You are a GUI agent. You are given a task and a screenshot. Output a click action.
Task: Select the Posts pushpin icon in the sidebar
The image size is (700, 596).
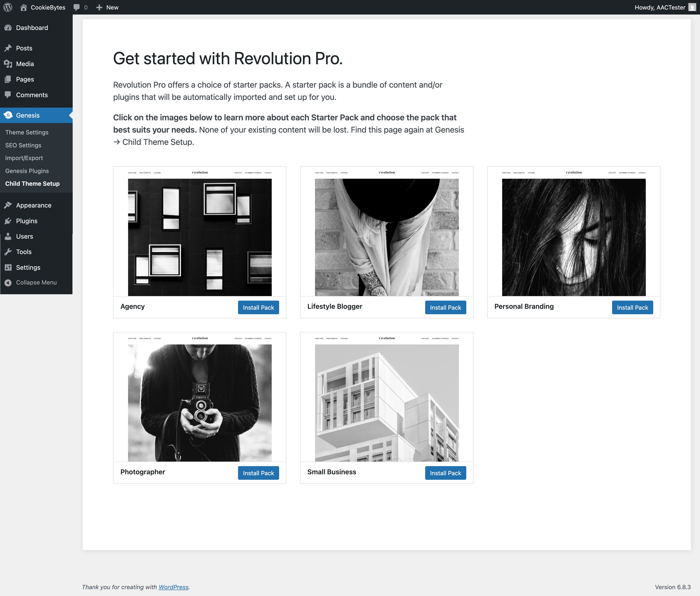tap(8, 48)
